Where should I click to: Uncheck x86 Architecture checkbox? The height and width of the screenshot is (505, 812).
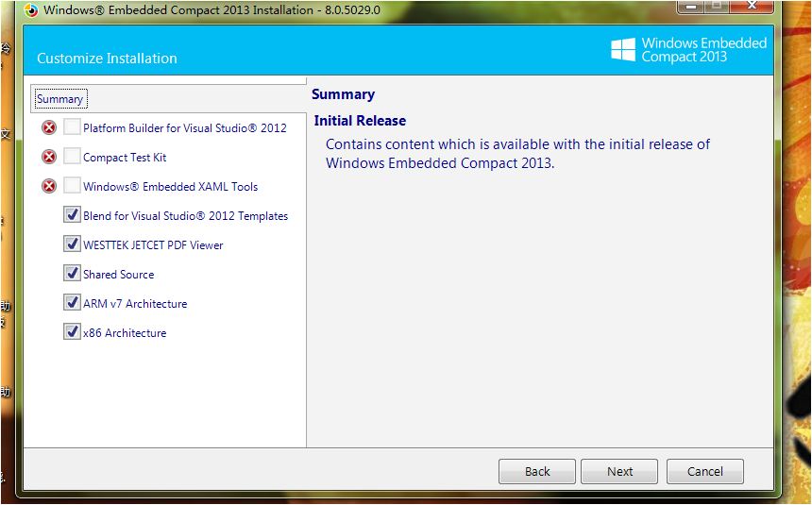72,331
